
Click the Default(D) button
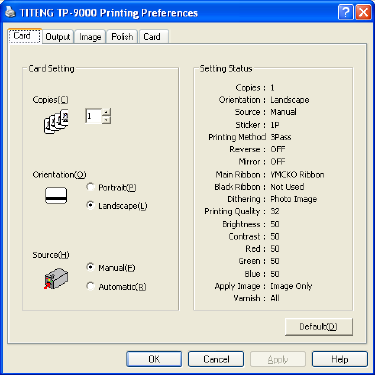click(x=318, y=327)
